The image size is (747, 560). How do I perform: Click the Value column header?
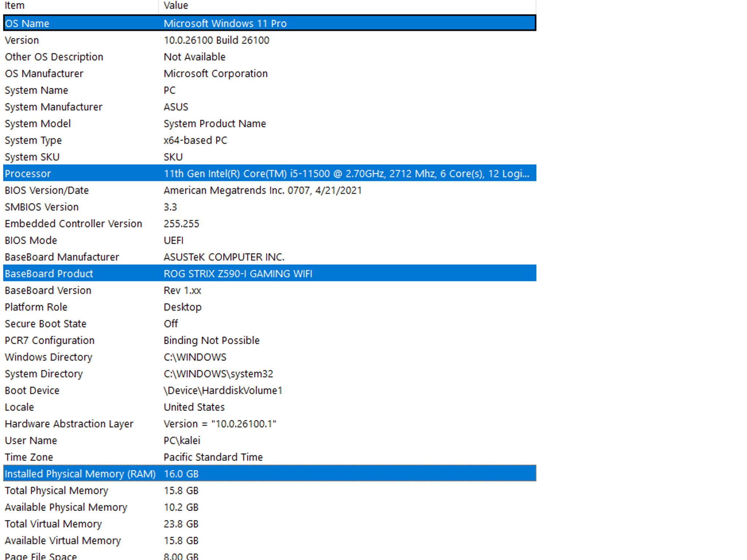coord(175,5)
